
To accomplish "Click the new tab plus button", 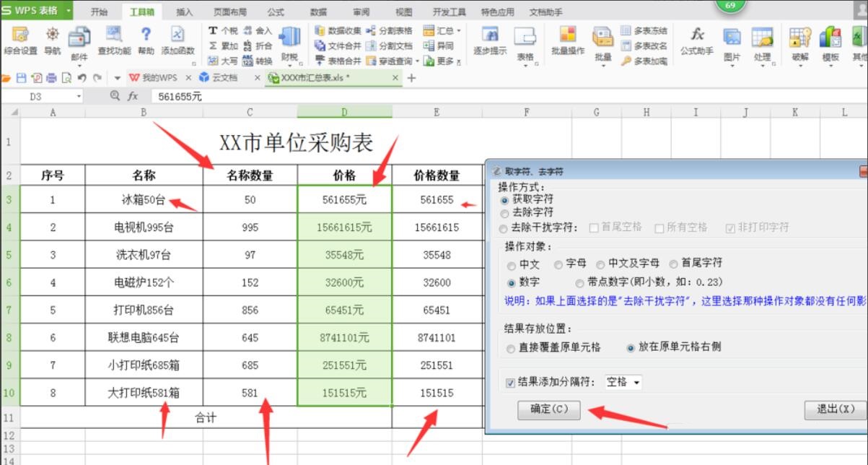I will tap(411, 78).
